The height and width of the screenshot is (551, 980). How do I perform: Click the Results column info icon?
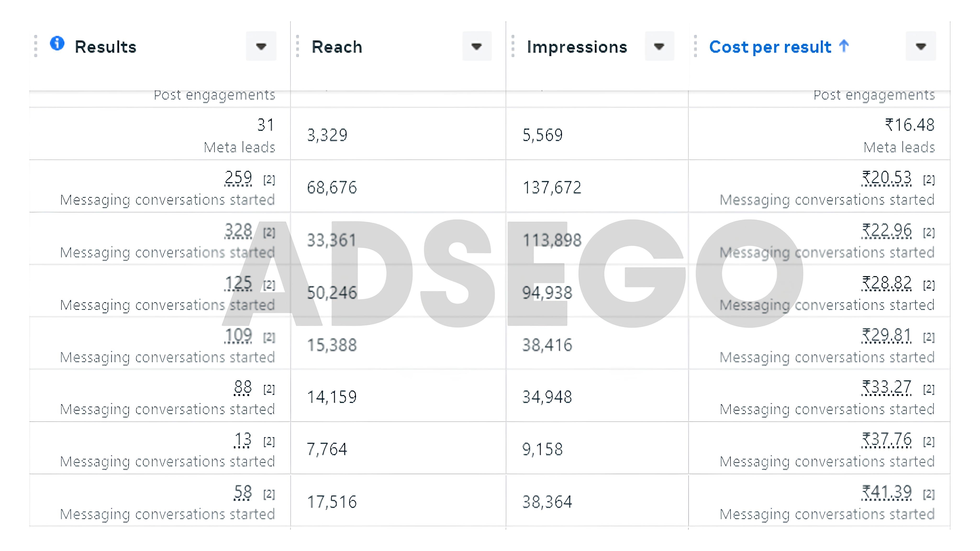[x=57, y=43]
